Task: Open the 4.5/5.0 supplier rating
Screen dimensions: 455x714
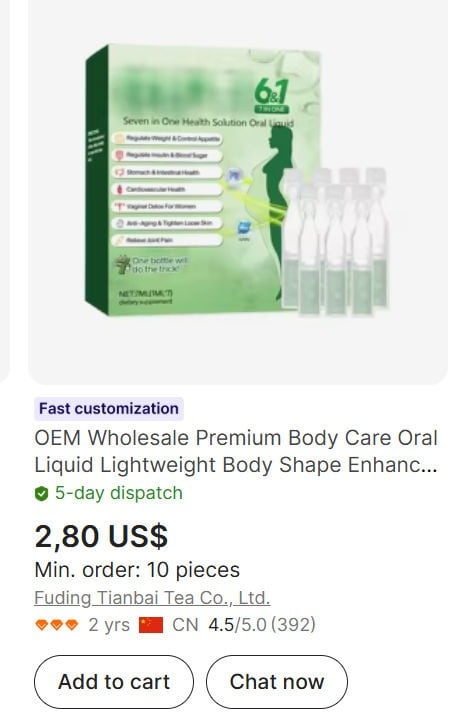Action: click(x=237, y=625)
